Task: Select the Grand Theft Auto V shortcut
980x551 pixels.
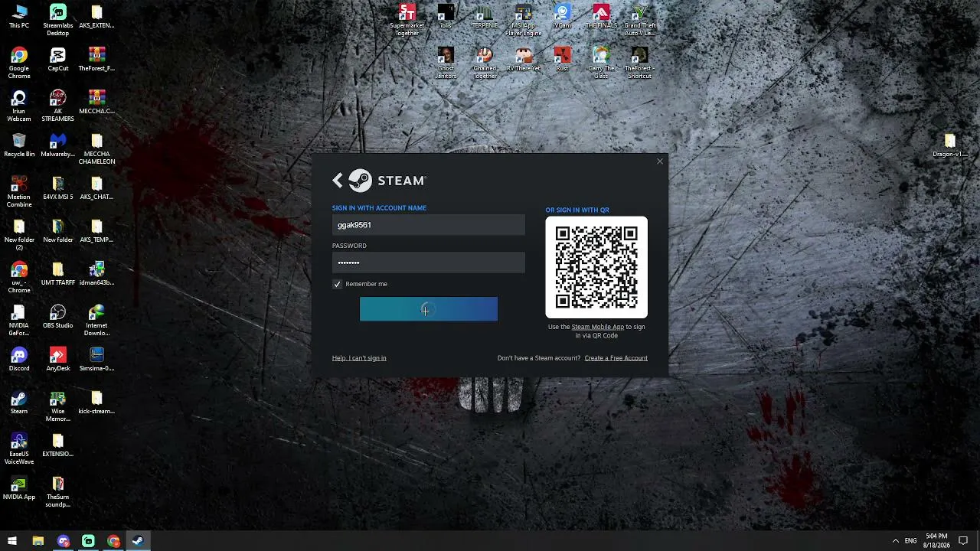Action: click(x=640, y=21)
